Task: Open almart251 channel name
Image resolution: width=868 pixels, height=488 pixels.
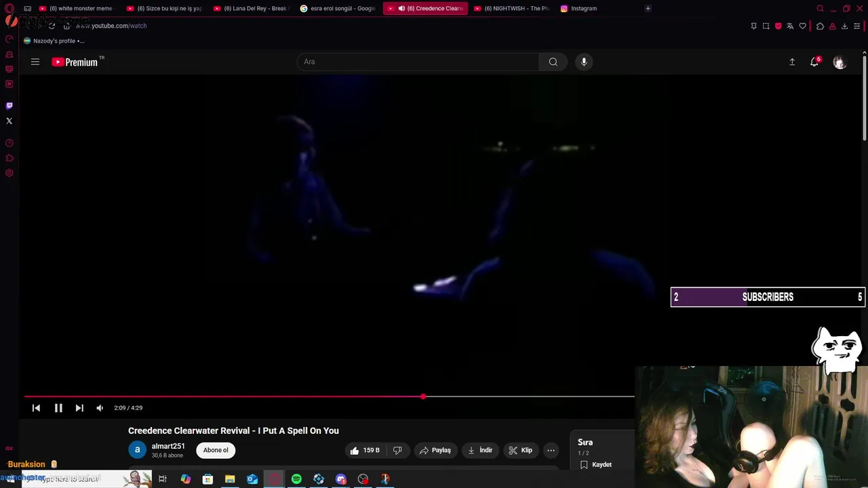Action: (x=168, y=446)
